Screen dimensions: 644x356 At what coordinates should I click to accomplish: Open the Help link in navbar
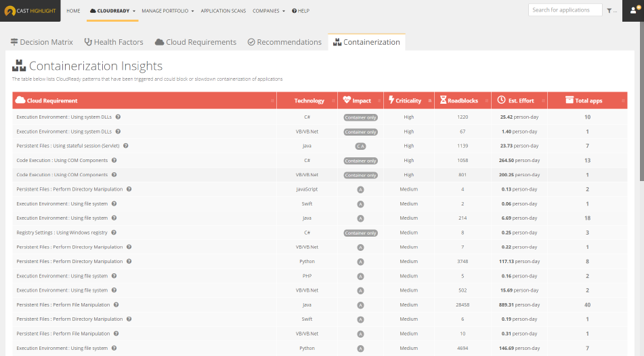point(301,11)
